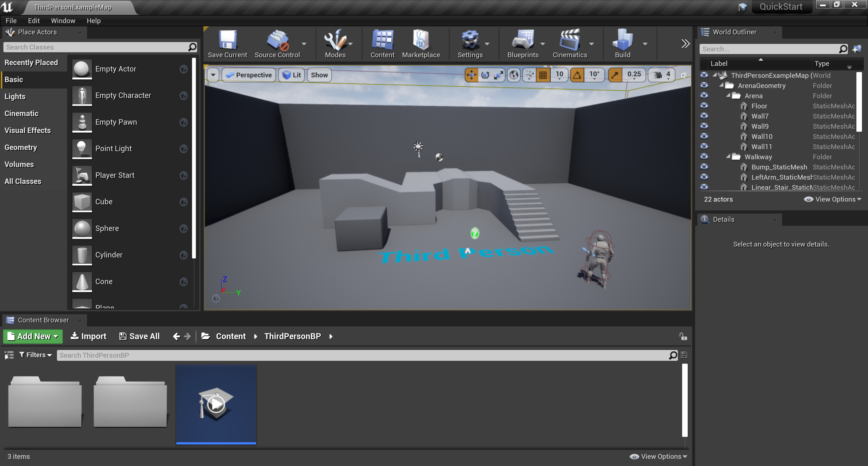Select the Lights category tab
This screenshot has height=466, width=868.
15,96
